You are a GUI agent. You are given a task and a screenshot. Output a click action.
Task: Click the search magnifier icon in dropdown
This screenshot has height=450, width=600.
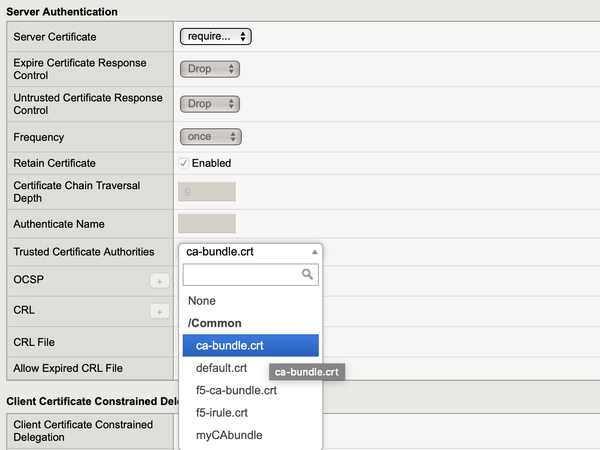[309, 274]
